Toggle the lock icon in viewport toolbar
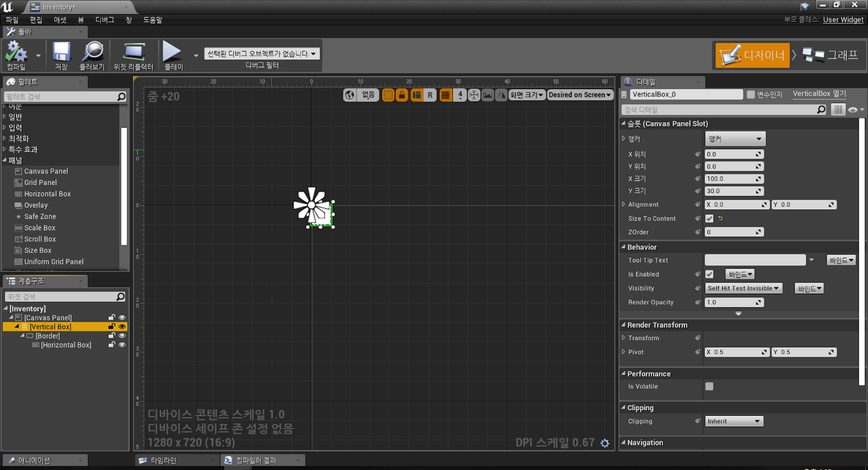This screenshot has height=470, width=868. (402, 95)
